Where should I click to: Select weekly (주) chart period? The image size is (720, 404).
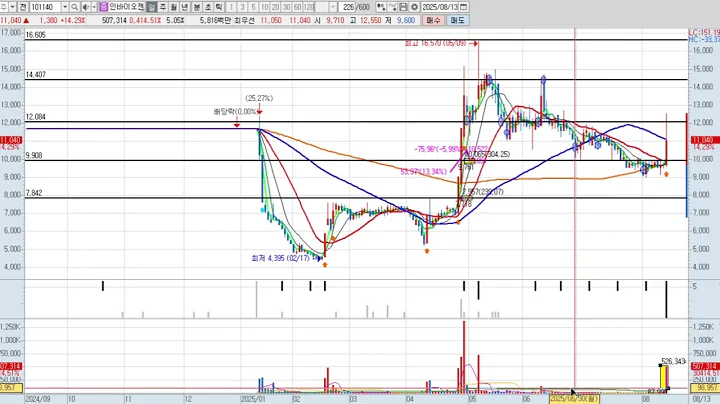[x=163, y=7]
